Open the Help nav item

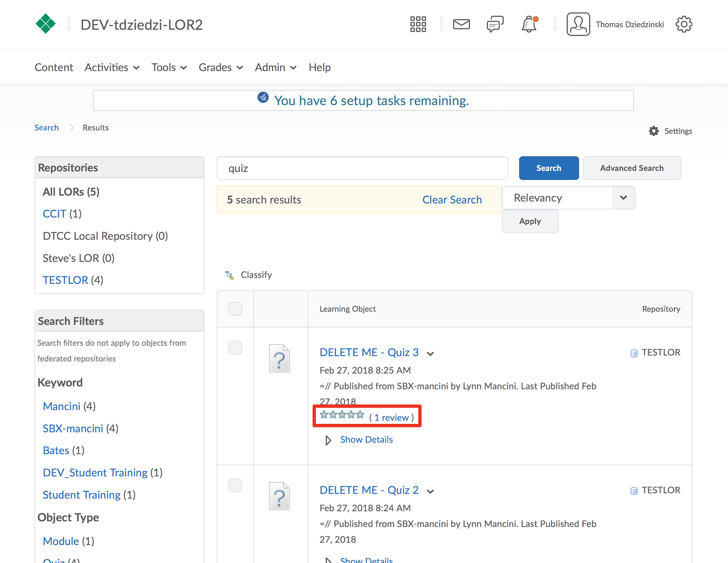point(320,68)
